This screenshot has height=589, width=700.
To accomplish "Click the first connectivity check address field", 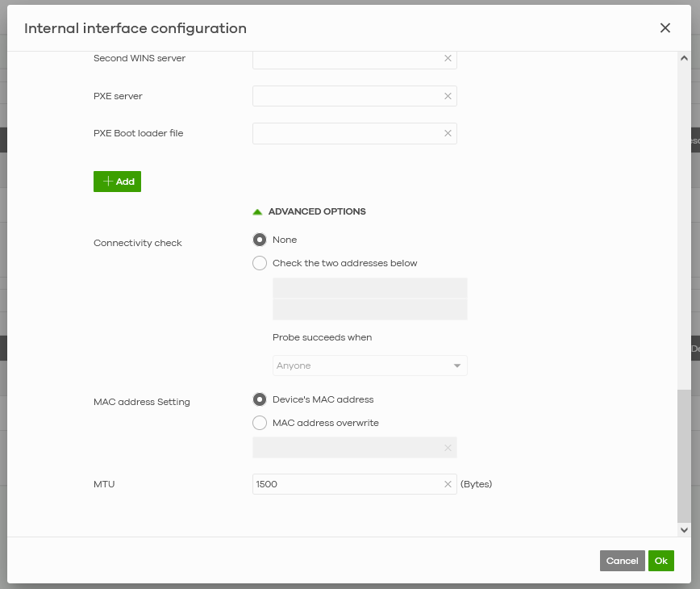I will pyautogui.click(x=369, y=288).
